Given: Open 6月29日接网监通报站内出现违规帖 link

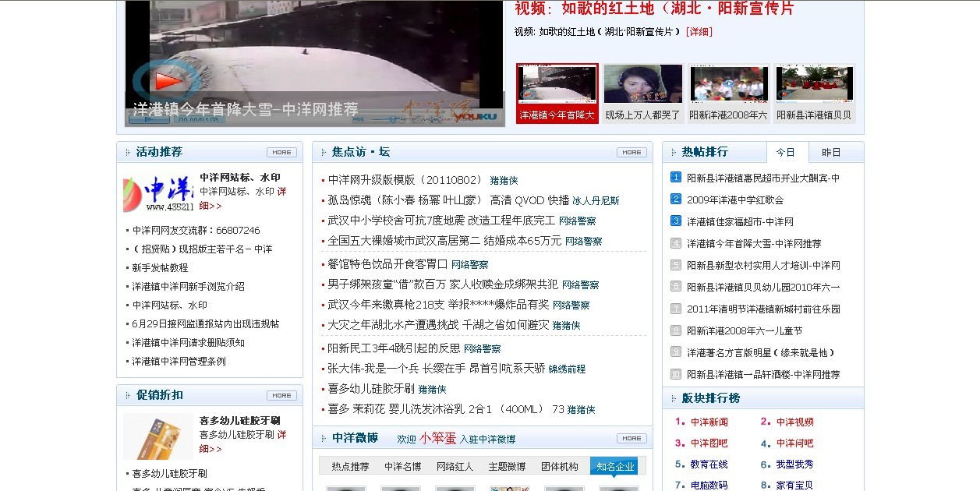Looking at the screenshot, I should coord(205,324).
